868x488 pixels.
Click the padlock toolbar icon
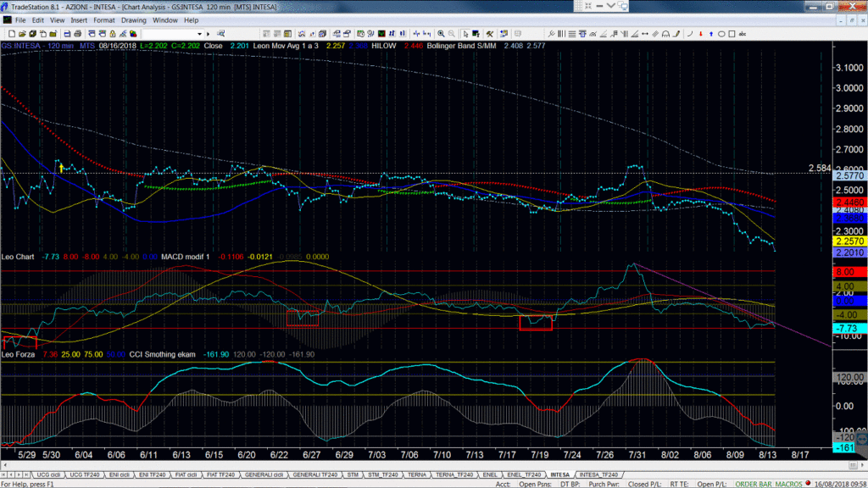coord(113,34)
